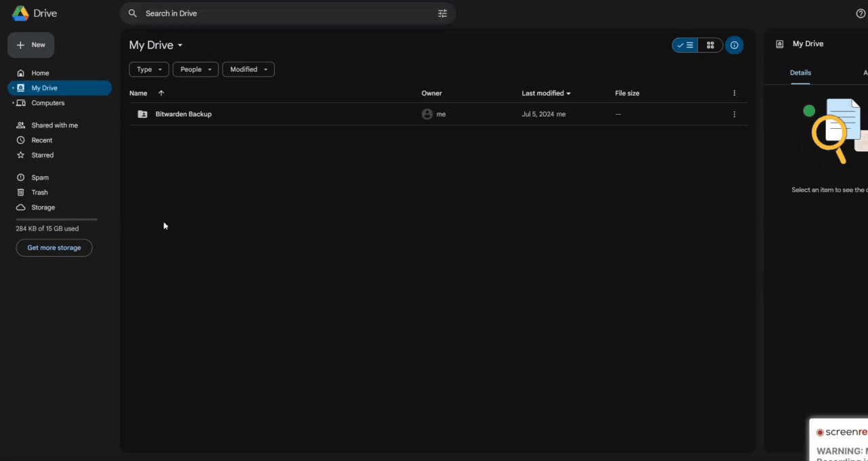Click owner avatar in Bitwarden Backup row
The width and height of the screenshot is (868, 461).
pos(427,115)
